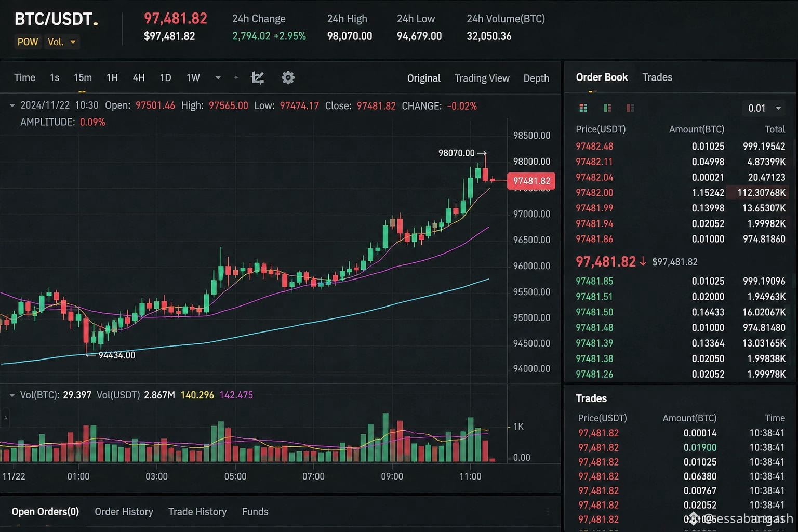Open the Open Orders(0) tab
This screenshot has width=798, height=532.
[45, 512]
